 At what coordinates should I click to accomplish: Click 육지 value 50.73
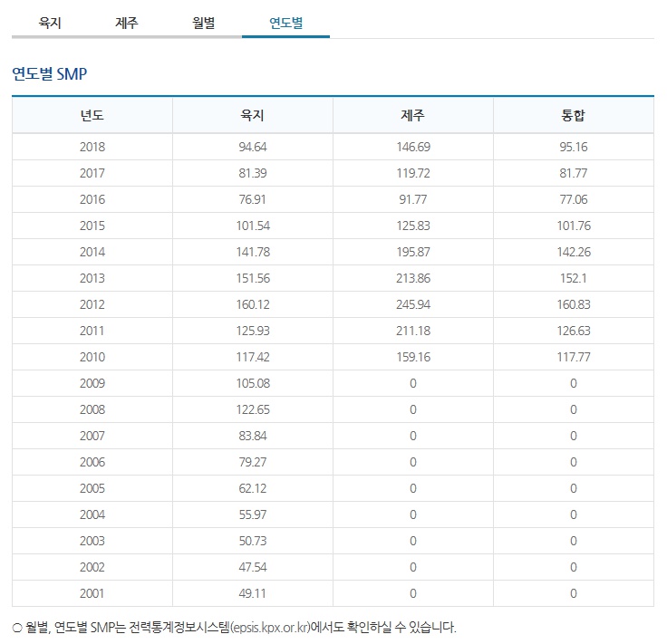pos(253,541)
